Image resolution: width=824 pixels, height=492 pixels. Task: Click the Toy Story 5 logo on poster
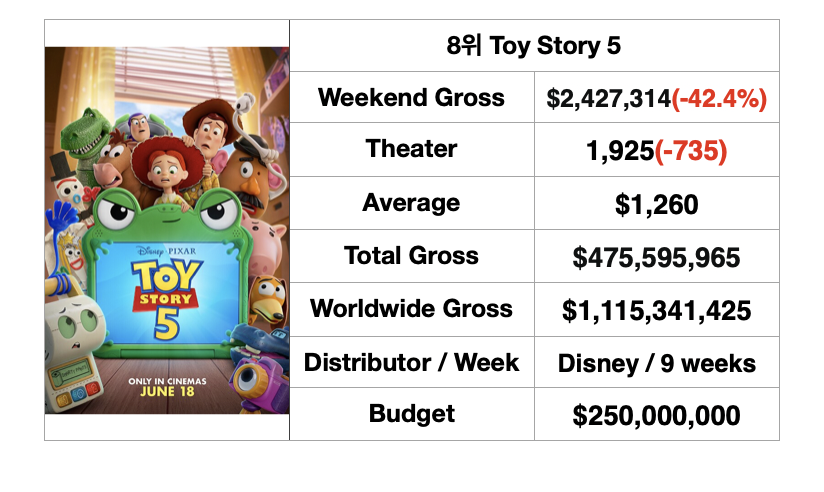point(166,299)
